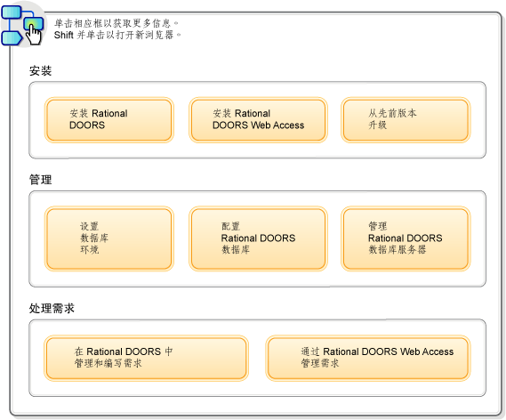The width and height of the screenshot is (506, 420).
Task: Click the Shift 并单击以打开新浏览器 hint text
Action: pyautogui.click(x=117, y=35)
